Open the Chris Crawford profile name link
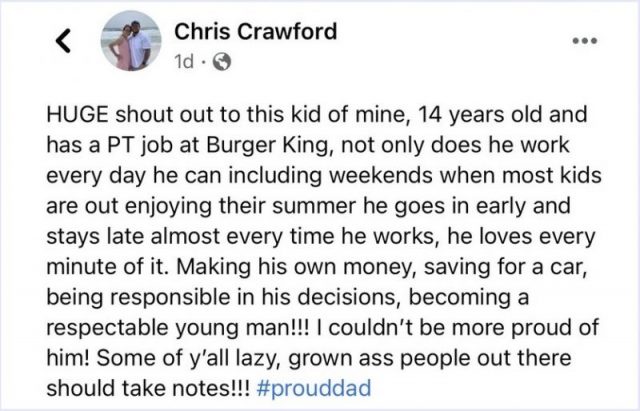The height and width of the screenshot is (411, 640). click(256, 31)
